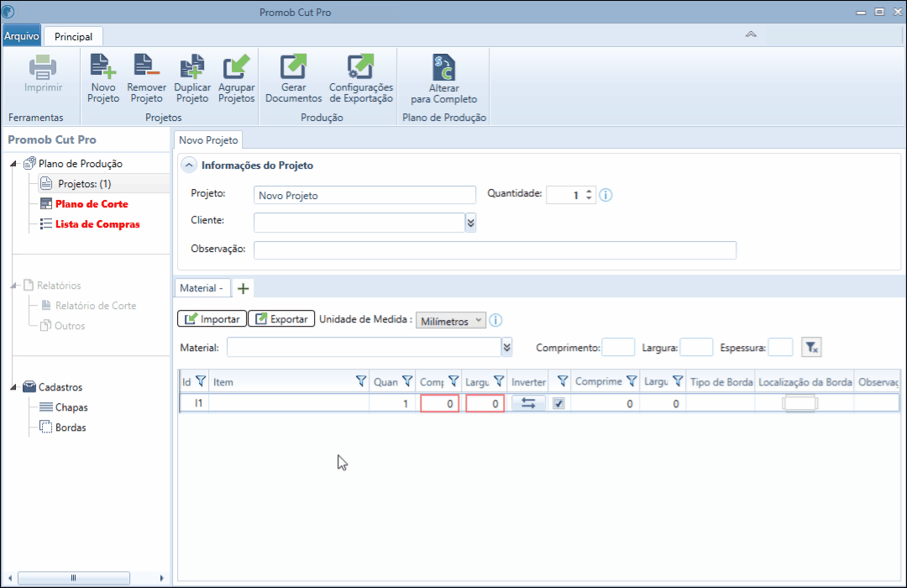
Task: Select the Novo Projeto document tab
Action: pos(208,140)
